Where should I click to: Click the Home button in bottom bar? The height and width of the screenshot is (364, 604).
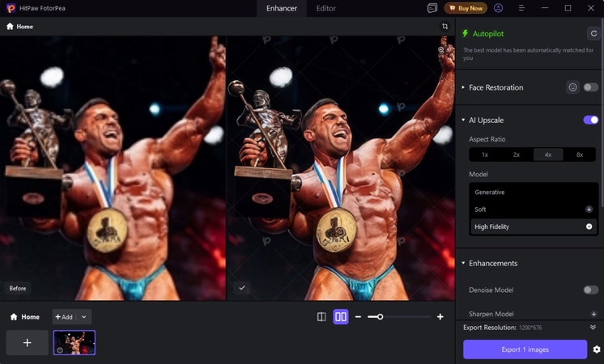24,316
